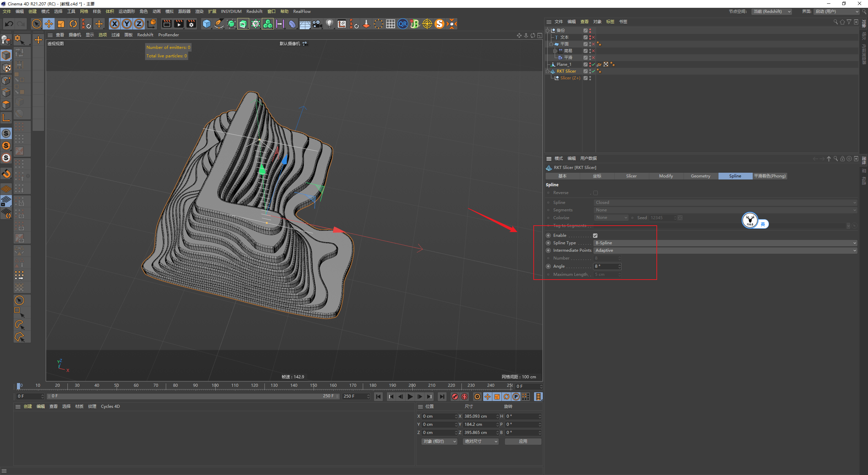Click the render to Picture Viewer icon
This screenshot has height=475, width=868.
[x=179, y=24]
